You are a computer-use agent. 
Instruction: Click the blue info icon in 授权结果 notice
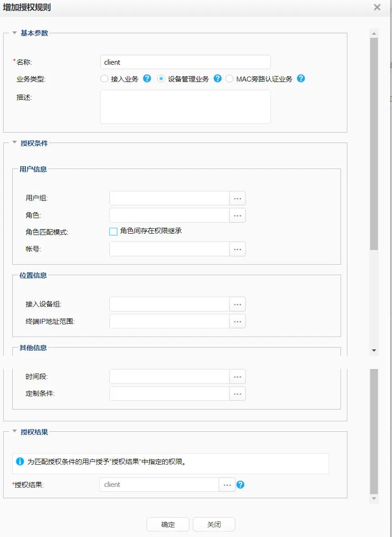tap(20, 461)
